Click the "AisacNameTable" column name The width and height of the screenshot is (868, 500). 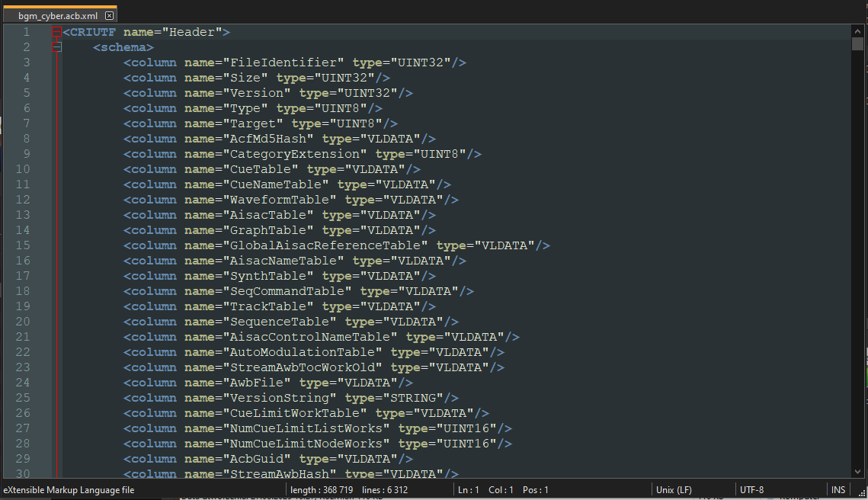(283, 261)
